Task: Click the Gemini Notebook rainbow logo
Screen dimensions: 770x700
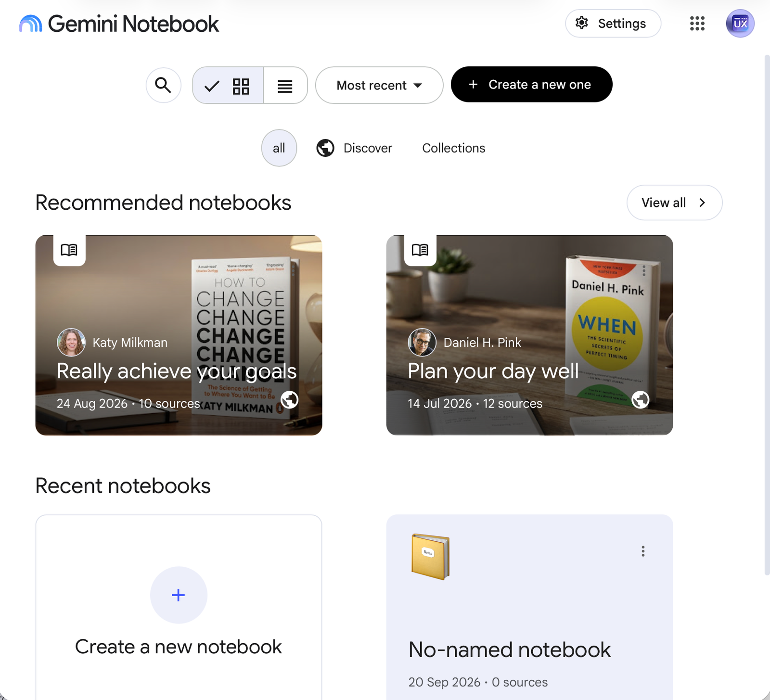Action: 31,24
